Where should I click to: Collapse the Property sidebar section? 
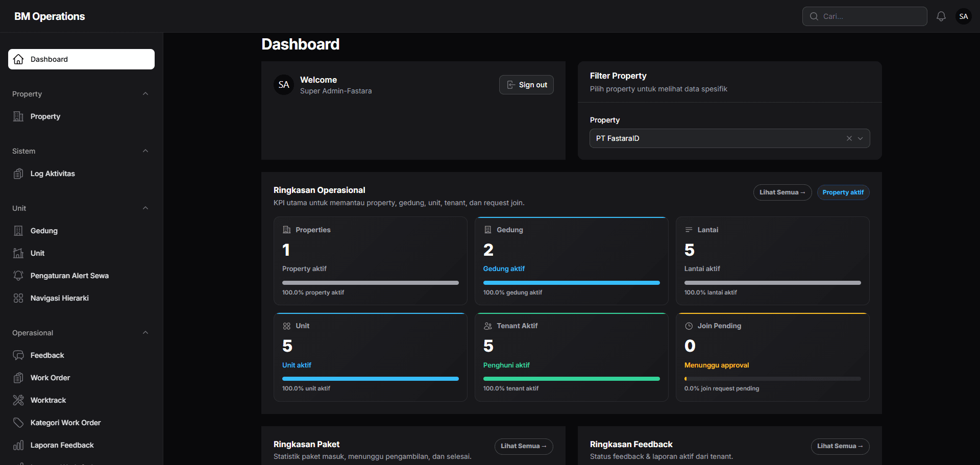(x=145, y=94)
